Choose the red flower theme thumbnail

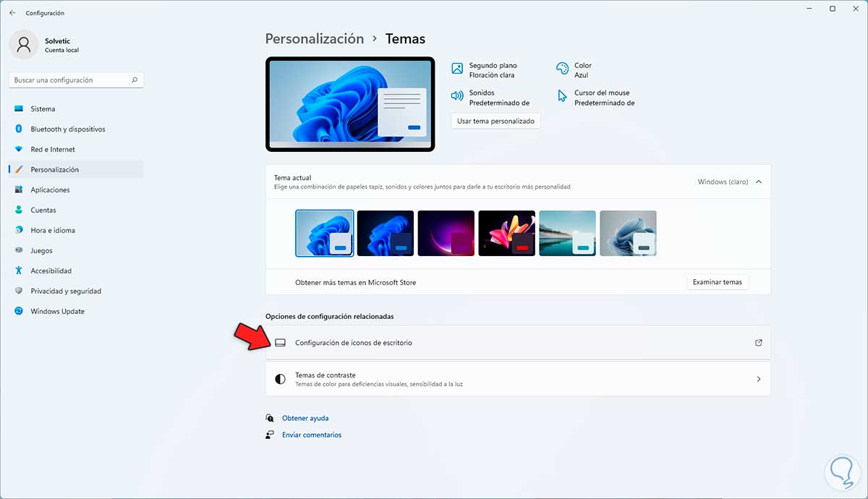point(507,234)
